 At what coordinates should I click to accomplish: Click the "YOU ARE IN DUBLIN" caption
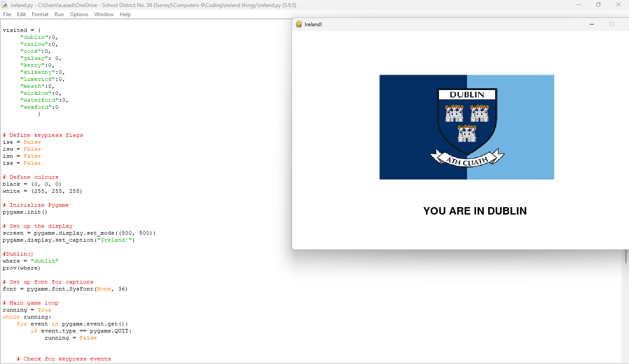[x=475, y=211]
